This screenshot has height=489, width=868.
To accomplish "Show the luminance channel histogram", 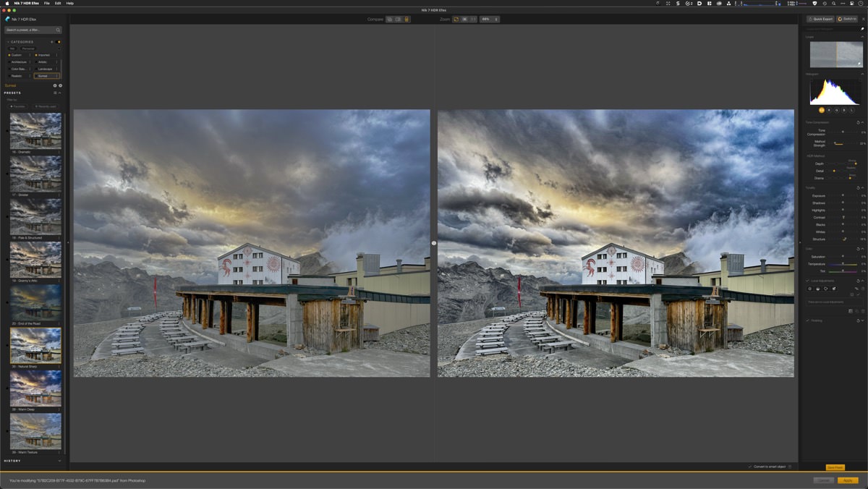I will pyautogui.click(x=852, y=110).
